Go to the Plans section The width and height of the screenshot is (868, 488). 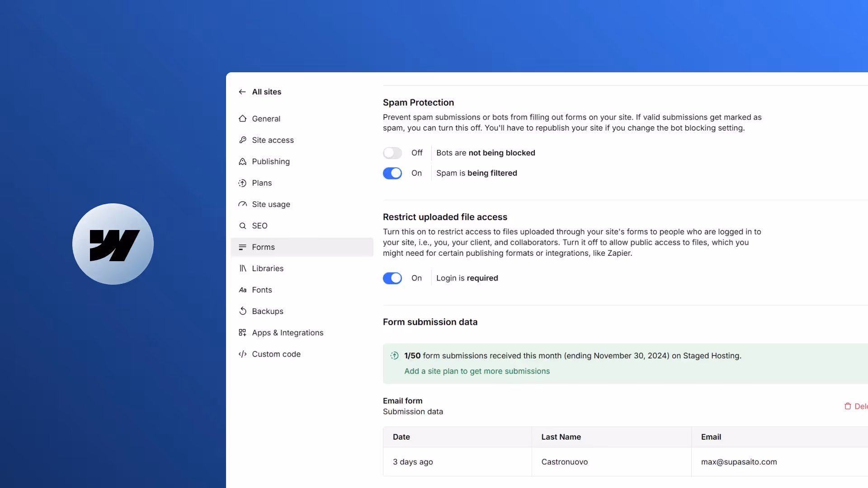tap(262, 183)
